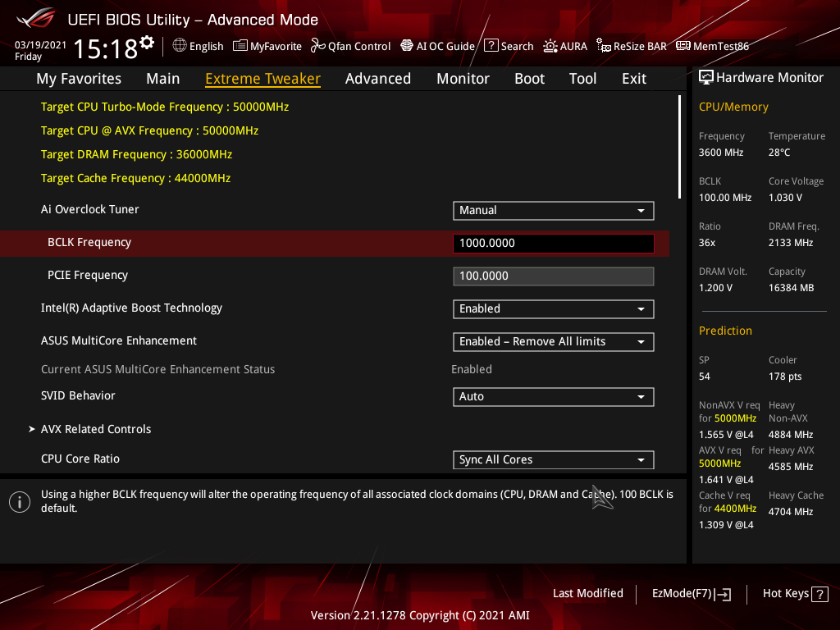Viewport: 840px width, 630px height.
Task: Open Intel Adaptive Boost Technology dropdown
Action: (554, 309)
